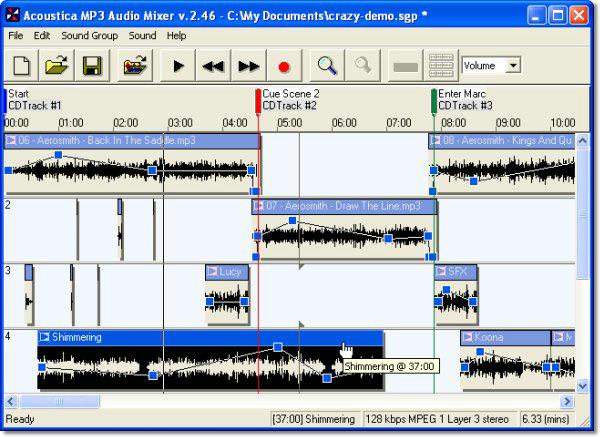600x437 pixels.
Task: Click the 'CD Track #2' label
Action: click(289, 106)
